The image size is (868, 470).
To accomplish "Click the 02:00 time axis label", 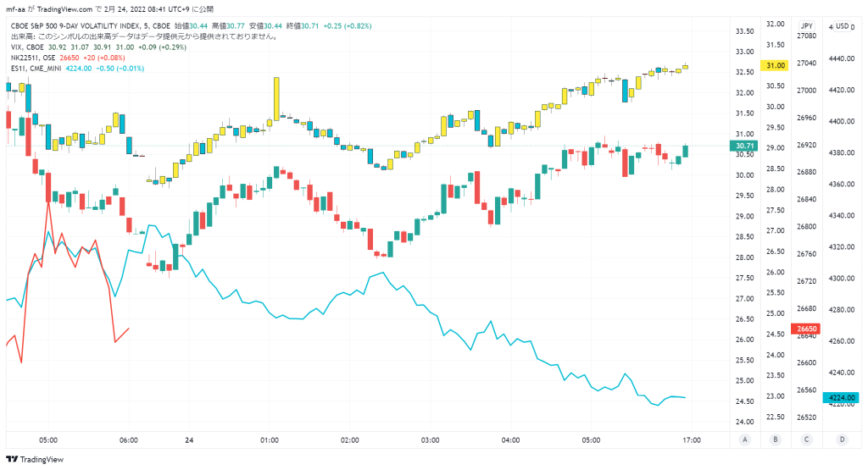I will click(350, 440).
